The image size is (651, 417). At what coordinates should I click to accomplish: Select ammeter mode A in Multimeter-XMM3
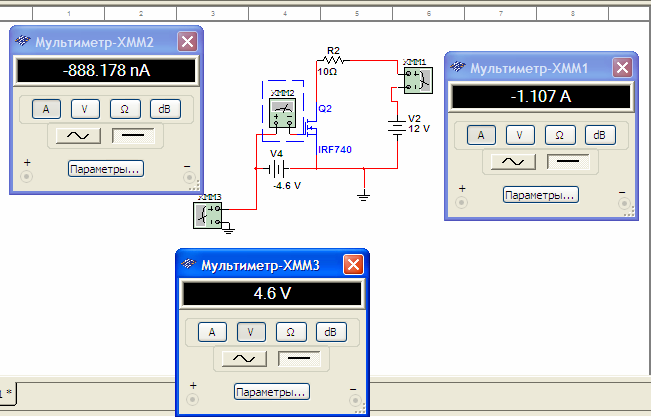point(212,332)
